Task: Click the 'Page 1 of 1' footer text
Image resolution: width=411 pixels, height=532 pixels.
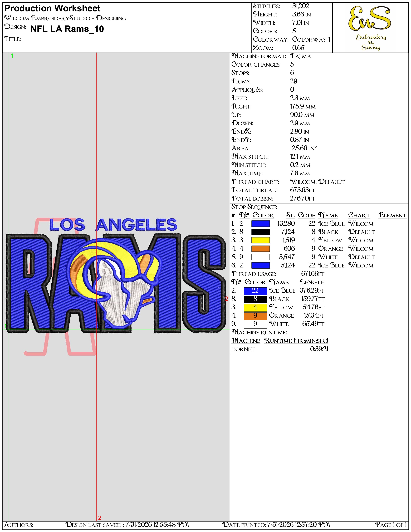Action: [391, 525]
